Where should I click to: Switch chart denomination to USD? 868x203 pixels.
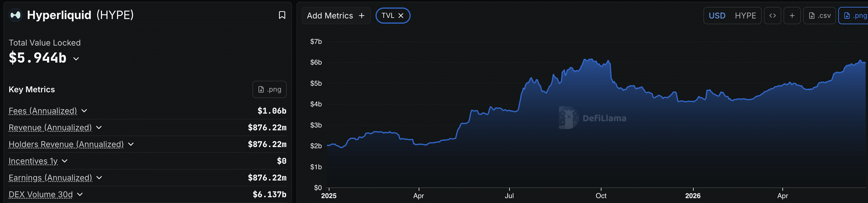click(717, 16)
